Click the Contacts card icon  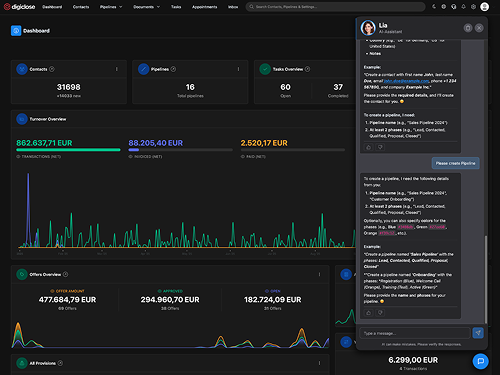click(x=22, y=69)
